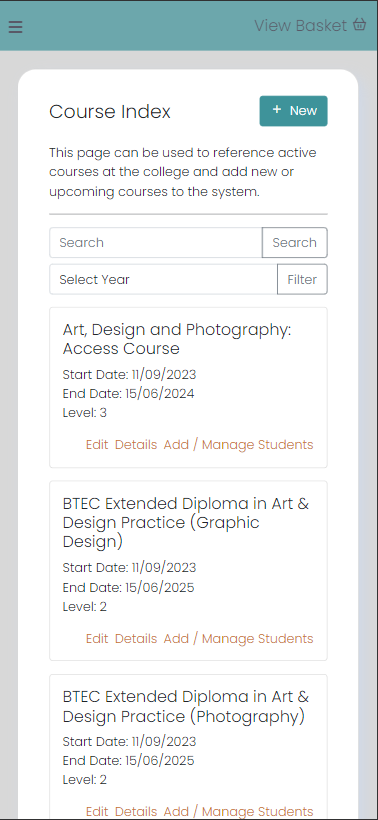Open the hamburger navigation menu
378x820 pixels.
click(x=15, y=27)
